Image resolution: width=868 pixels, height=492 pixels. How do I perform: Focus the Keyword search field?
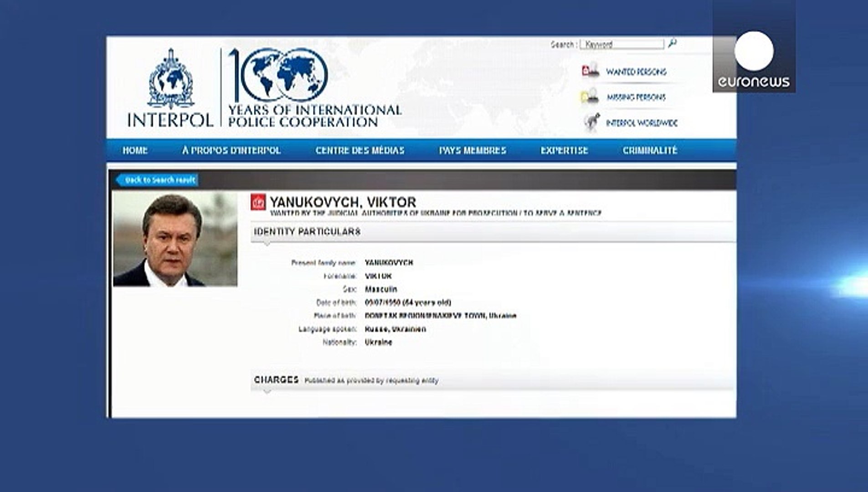tap(622, 44)
